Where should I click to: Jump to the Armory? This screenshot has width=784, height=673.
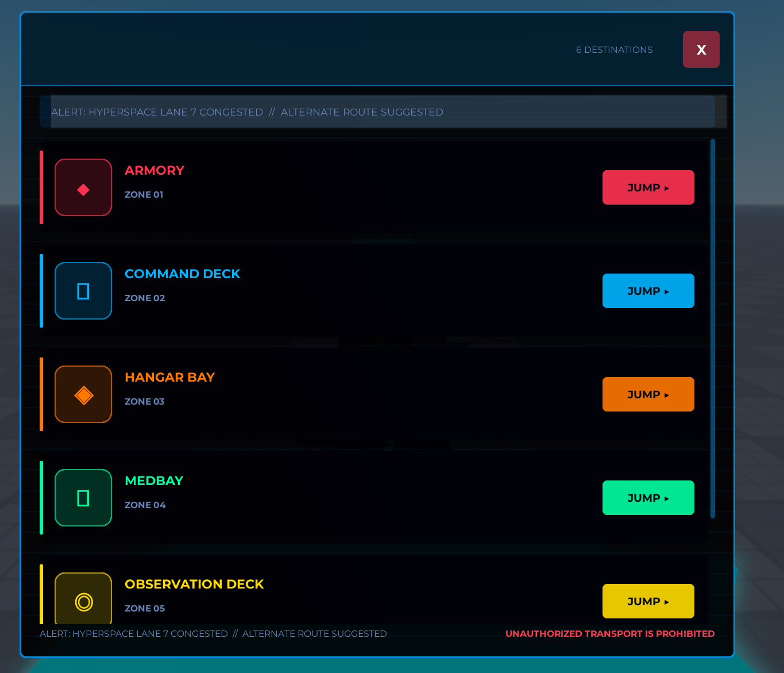[648, 187]
